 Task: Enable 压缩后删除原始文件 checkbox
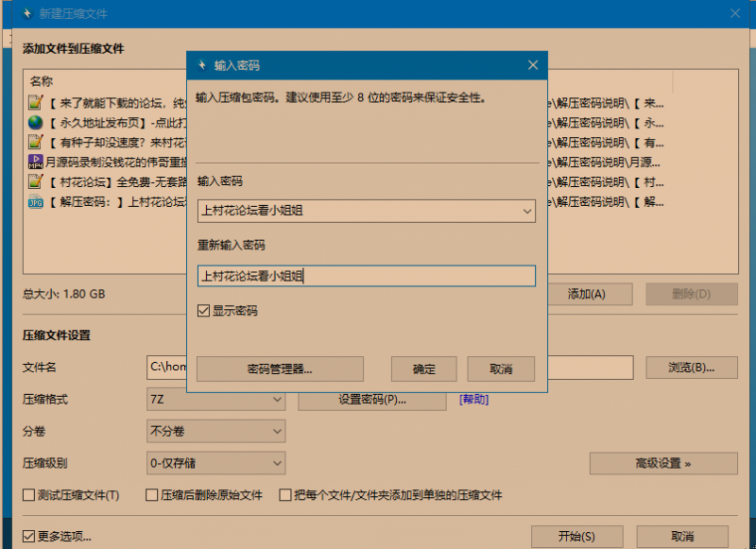[151, 495]
